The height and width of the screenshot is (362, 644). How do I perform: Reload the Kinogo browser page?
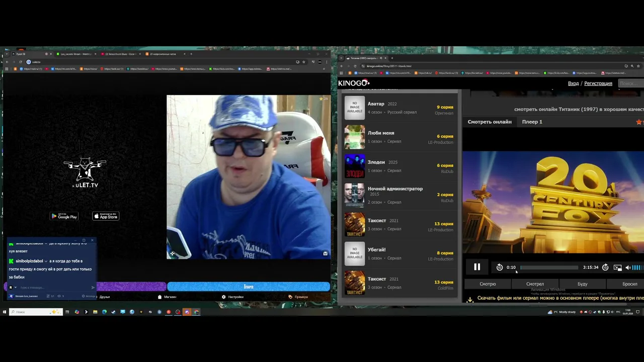coord(355,66)
